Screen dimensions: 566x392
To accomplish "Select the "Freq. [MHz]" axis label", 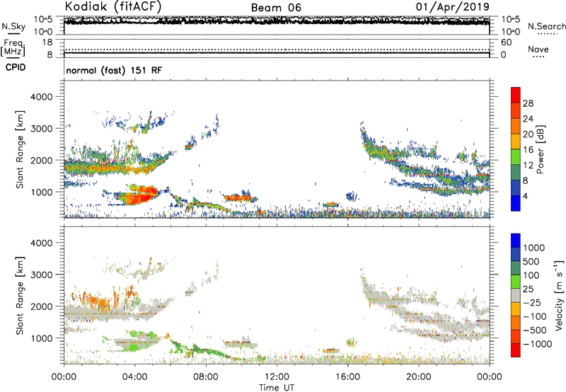I will pos(13,48).
